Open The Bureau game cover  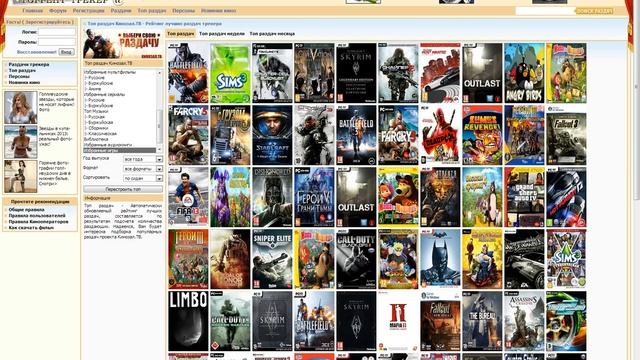[x=482, y=321]
